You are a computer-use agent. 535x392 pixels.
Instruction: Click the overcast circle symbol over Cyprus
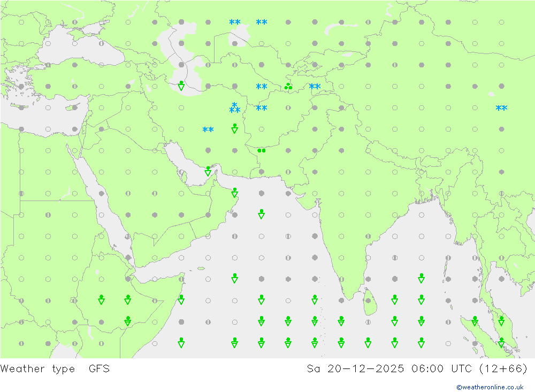point(75,108)
